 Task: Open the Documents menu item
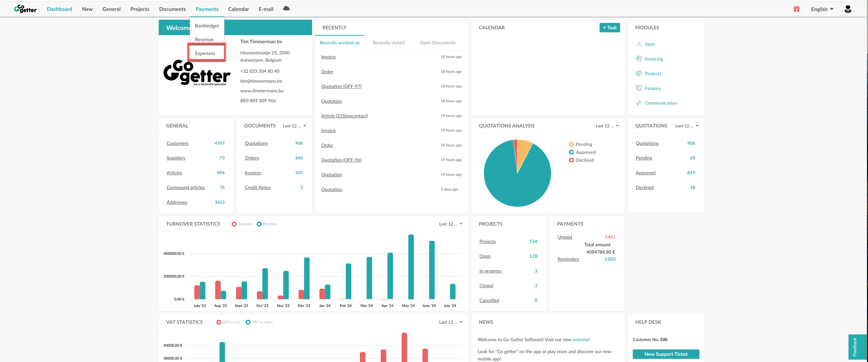pyautogui.click(x=173, y=9)
